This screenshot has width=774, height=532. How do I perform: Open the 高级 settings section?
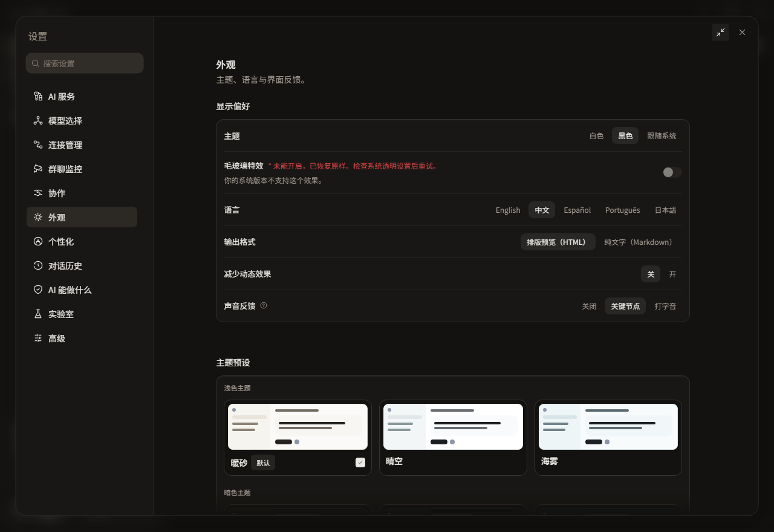point(82,339)
